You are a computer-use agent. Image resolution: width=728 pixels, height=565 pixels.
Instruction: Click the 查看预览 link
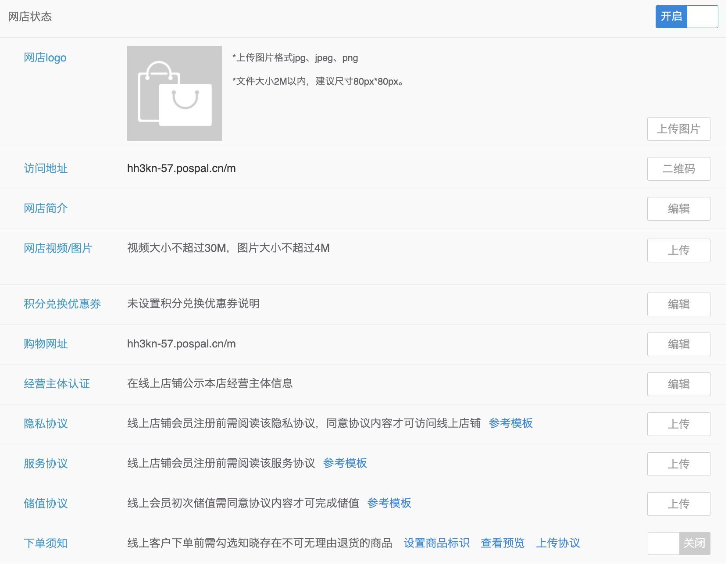[503, 543]
